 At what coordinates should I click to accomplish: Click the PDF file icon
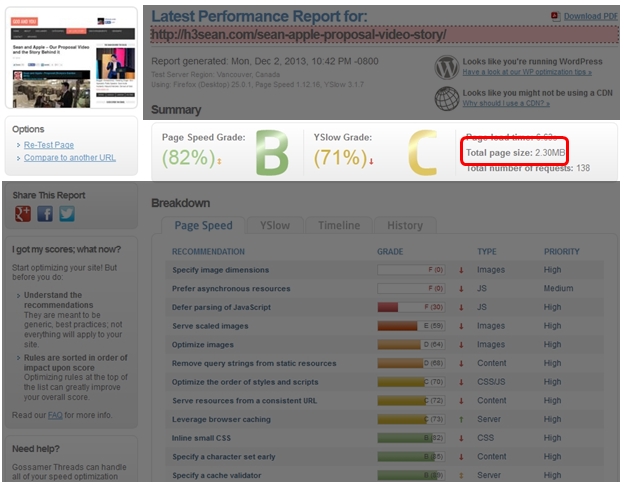pyautogui.click(x=556, y=16)
